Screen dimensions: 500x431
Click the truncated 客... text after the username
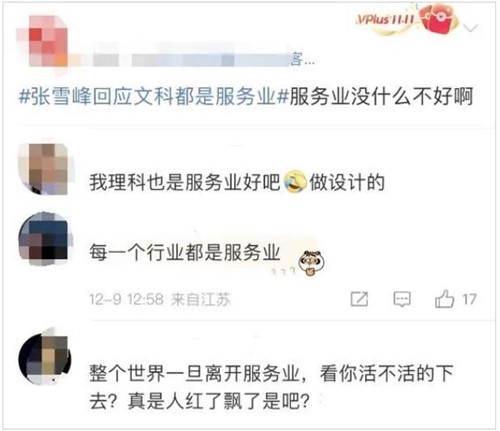tap(302, 60)
